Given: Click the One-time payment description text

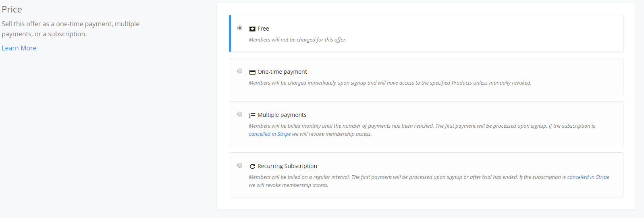Looking at the screenshot, I should coord(390,83).
